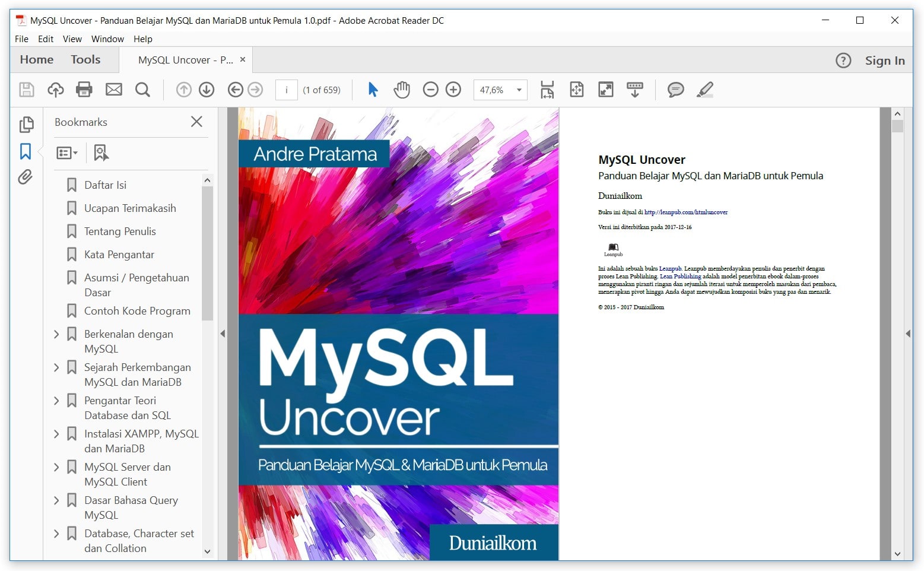Click fit width scrolling icon
924x571 pixels.
pyautogui.click(x=547, y=90)
